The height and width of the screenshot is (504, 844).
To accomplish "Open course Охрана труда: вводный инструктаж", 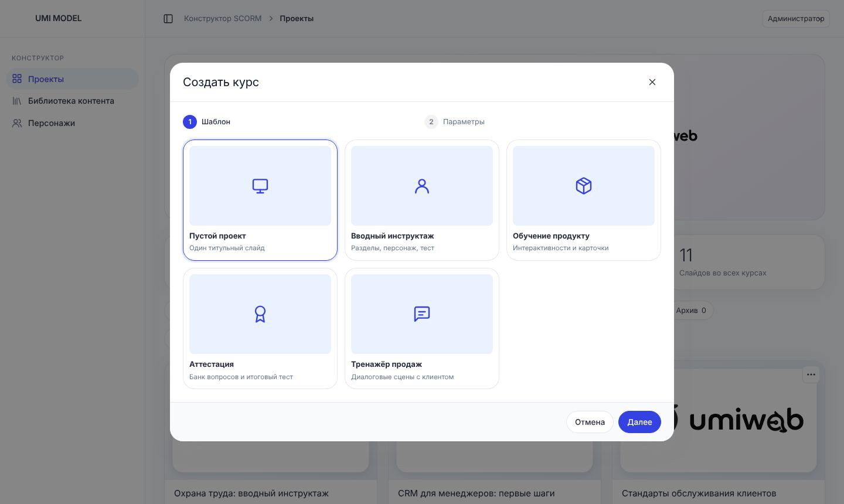I will 251,493.
